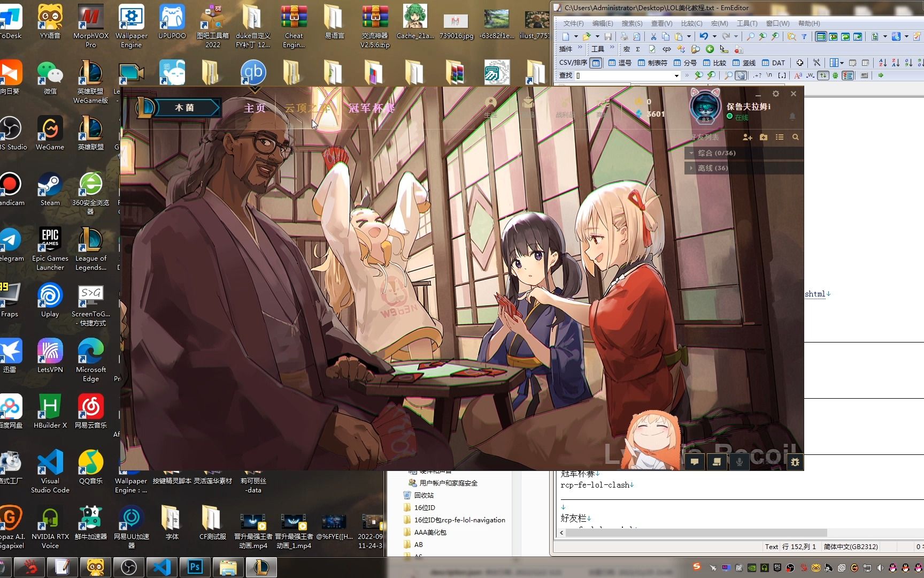This screenshot has width=924, height=578.
Task: Expand the 离线 (36) friends group
Action: [744, 168]
